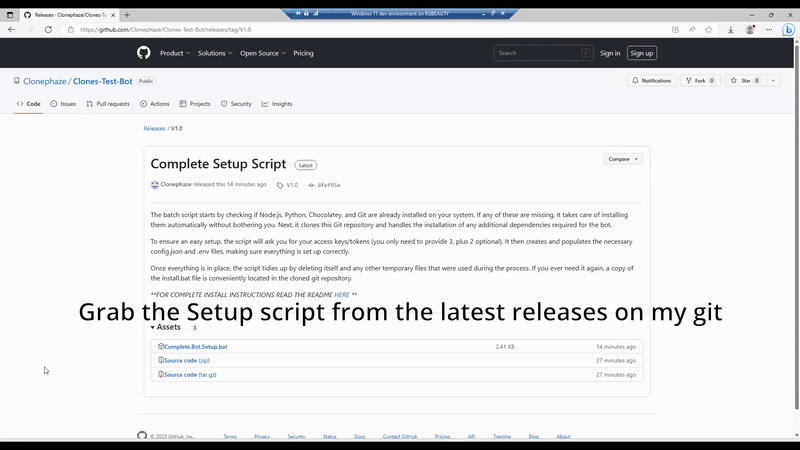This screenshot has width=800, height=450.
Task: Open Blog footer link
Action: 534,437
